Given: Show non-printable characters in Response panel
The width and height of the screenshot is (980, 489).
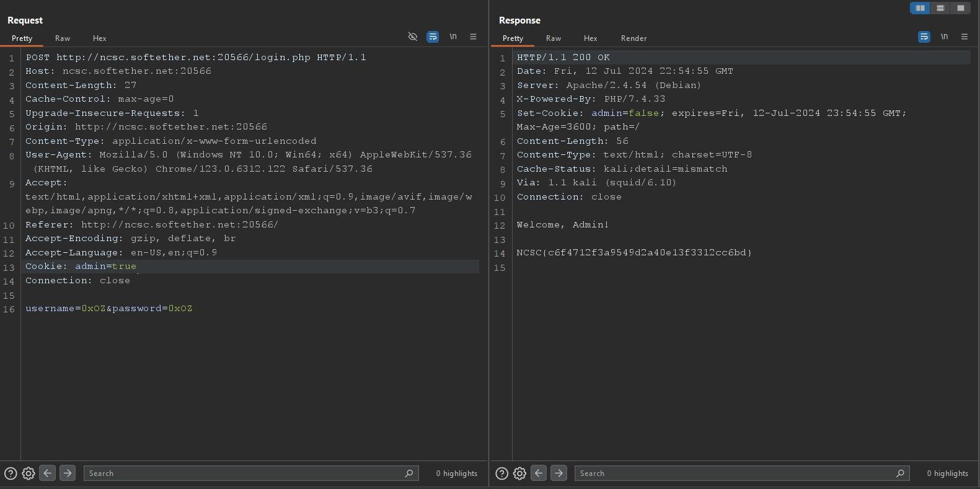Looking at the screenshot, I should pos(944,37).
